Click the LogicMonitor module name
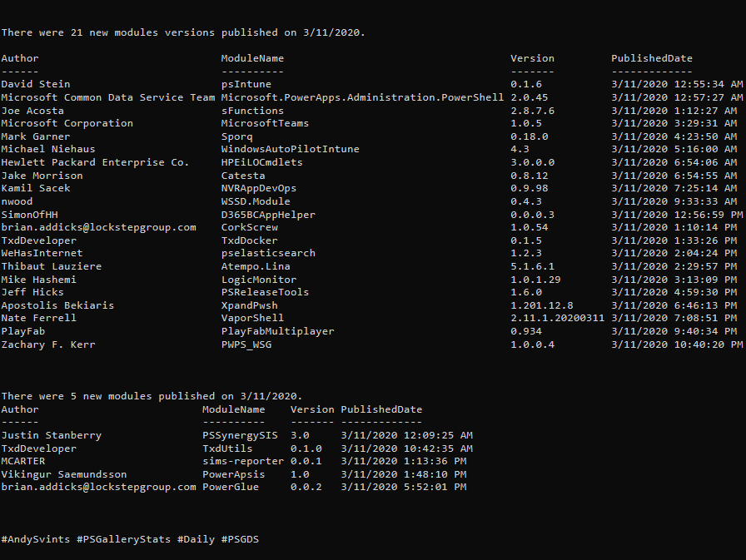The height and width of the screenshot is (560, 746). pyautogui.click(x=258, y=280)
